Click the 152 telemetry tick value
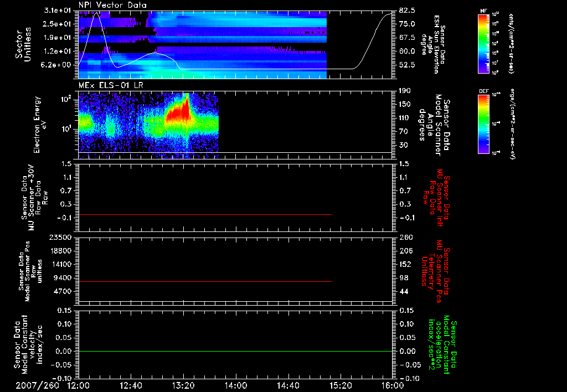 coord(405,264)
